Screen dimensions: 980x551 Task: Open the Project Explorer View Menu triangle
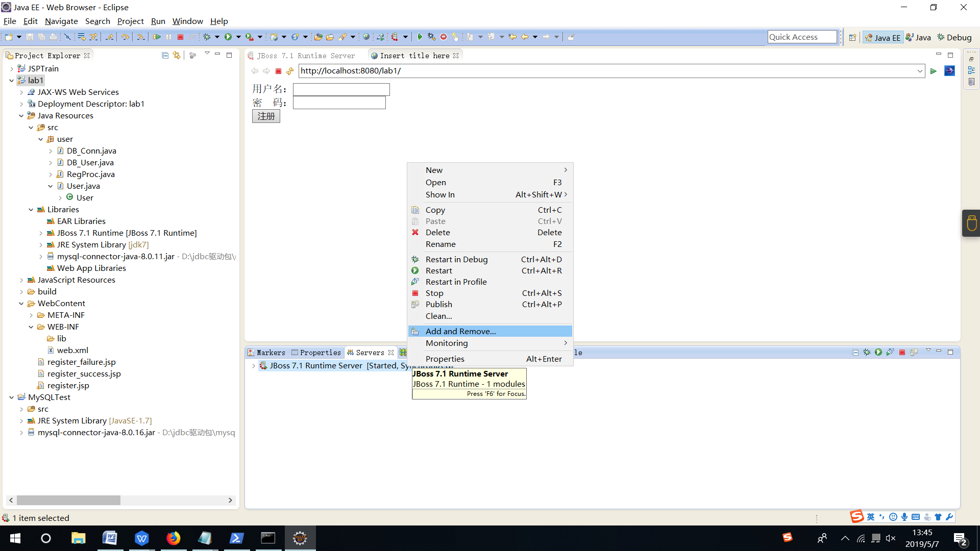207,54
